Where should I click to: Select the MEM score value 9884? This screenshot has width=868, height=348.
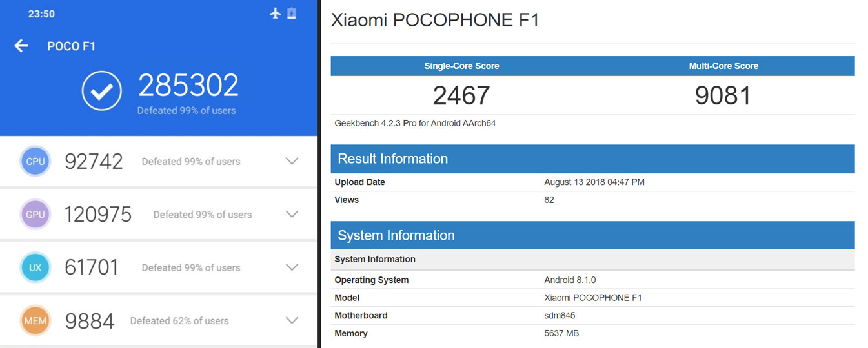tap(90, 320)
